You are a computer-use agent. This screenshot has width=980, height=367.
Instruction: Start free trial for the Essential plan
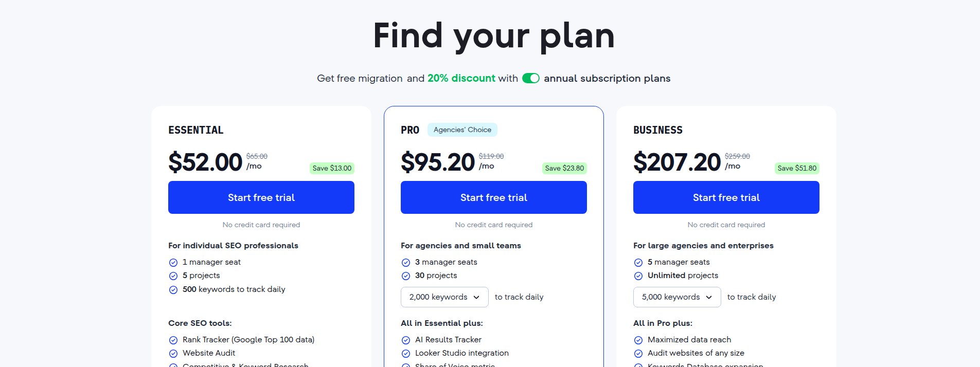pos(261,197)
